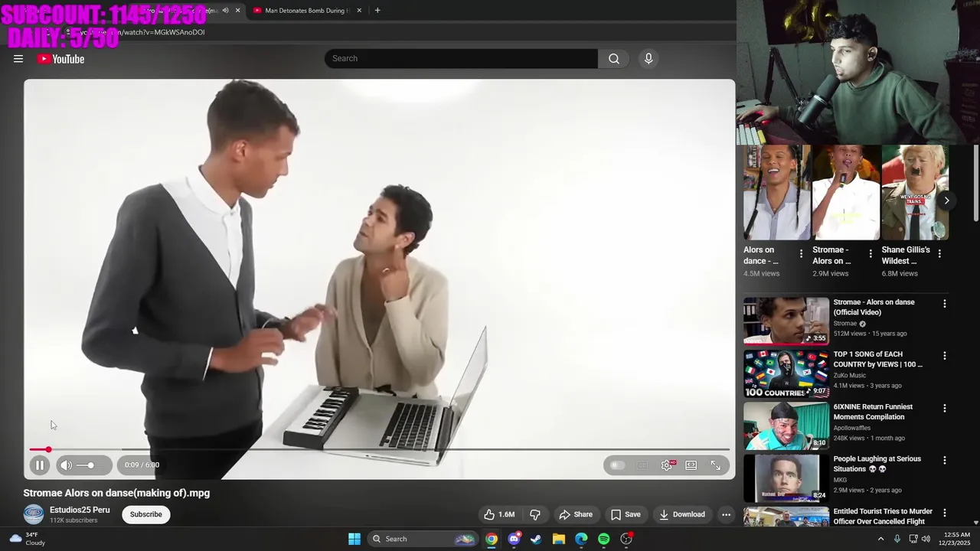Toggle subtitles/captions in player

(642, 465)
